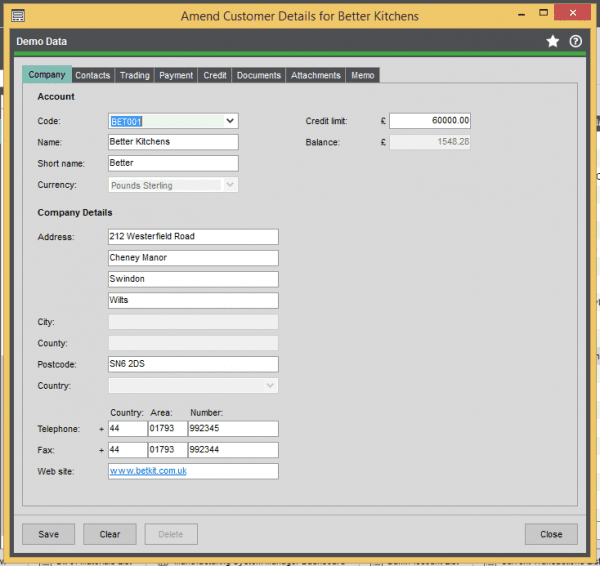Click the Delete button
Viewport: 600px width, 566px height.
[x=171, y=534]
